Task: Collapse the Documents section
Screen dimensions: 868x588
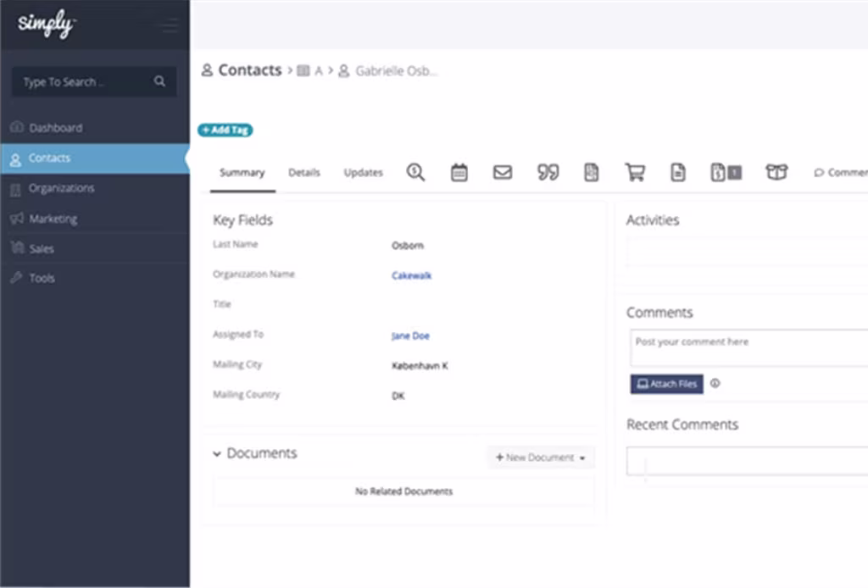Action: [x=218, y=453]
